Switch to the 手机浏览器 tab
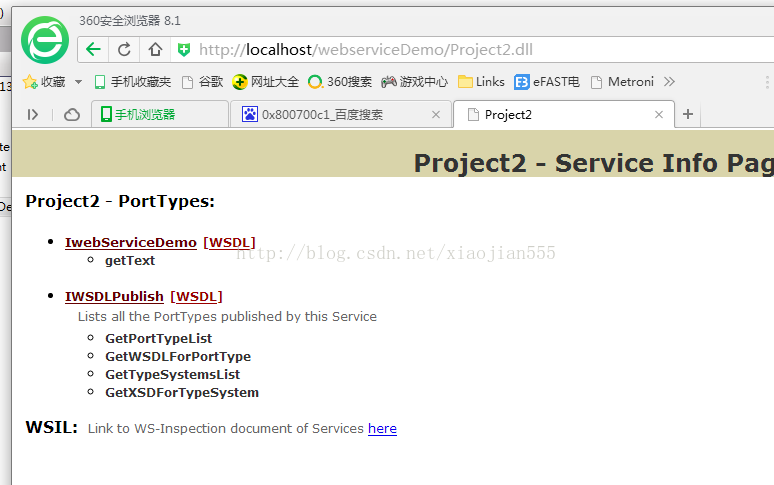774x485 pixels. click(x=144, y=115)
